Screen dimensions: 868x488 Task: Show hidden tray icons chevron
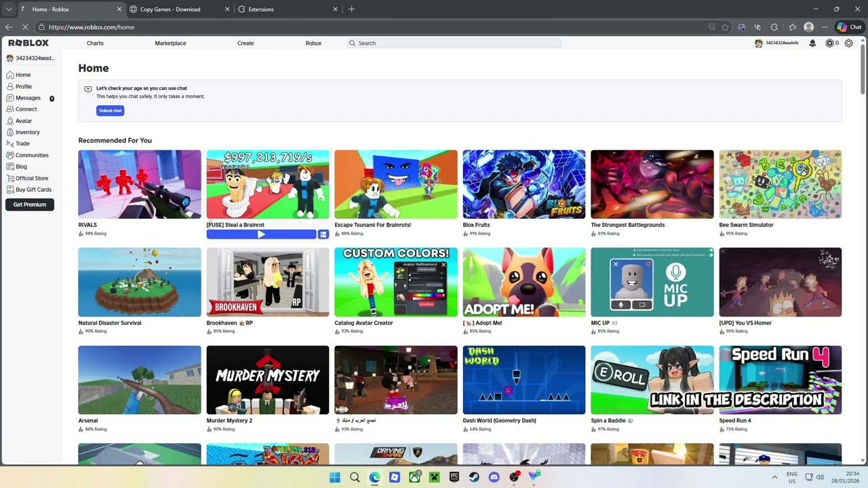(x=774, y=477)
